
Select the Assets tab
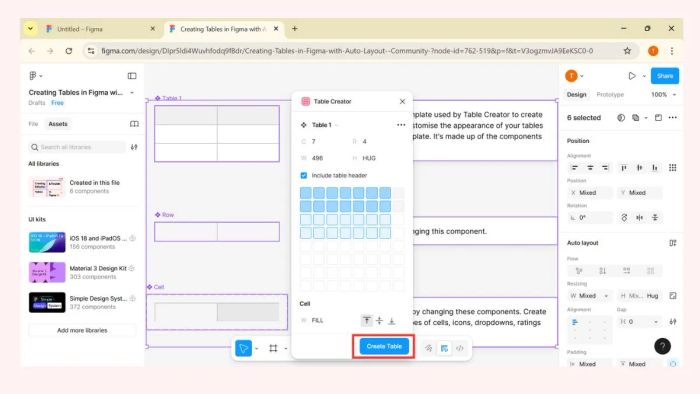58,124
